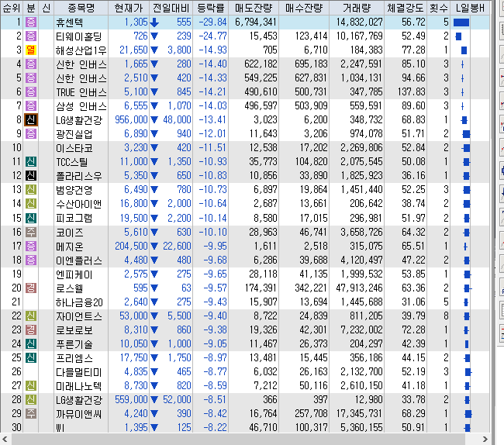Click price 204,500 in 메지온 row
Viewport: 504px width, 445px height.
click(131, 246)
